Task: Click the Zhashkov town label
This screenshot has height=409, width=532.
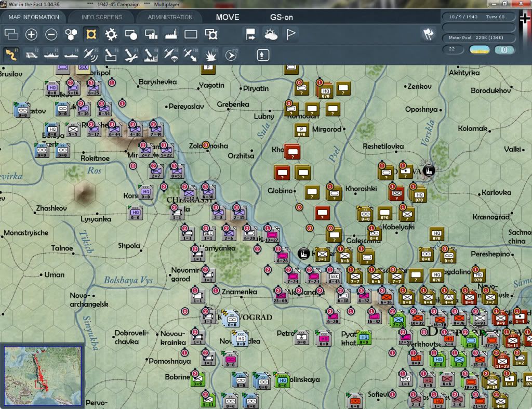Action: click(51, 208)
